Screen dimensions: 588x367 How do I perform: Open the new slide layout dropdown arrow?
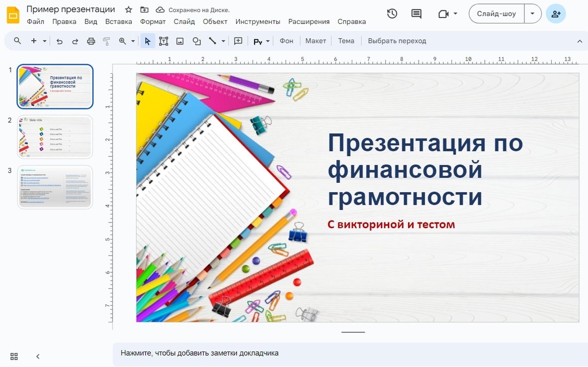point(45,41)
